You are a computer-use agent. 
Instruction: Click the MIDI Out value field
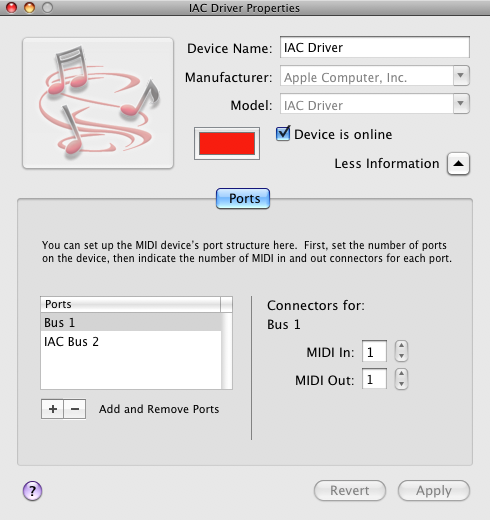[x=374, y=379]
